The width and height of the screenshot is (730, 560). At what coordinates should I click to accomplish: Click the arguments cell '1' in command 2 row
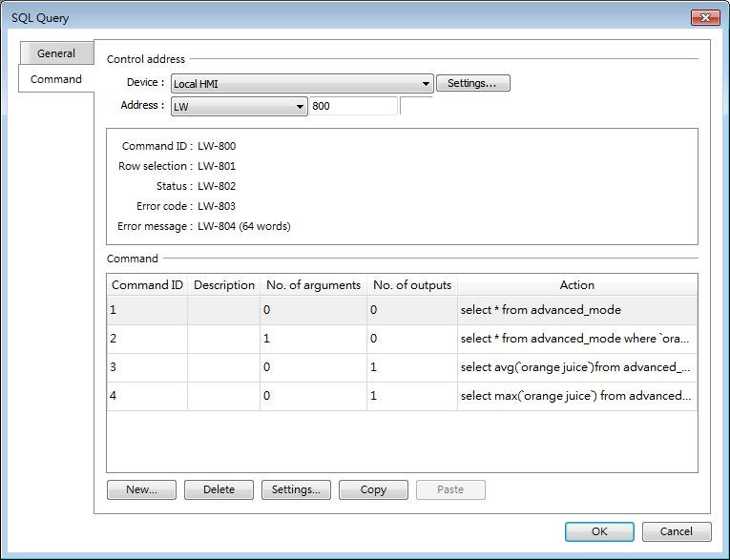coord(313,339)
